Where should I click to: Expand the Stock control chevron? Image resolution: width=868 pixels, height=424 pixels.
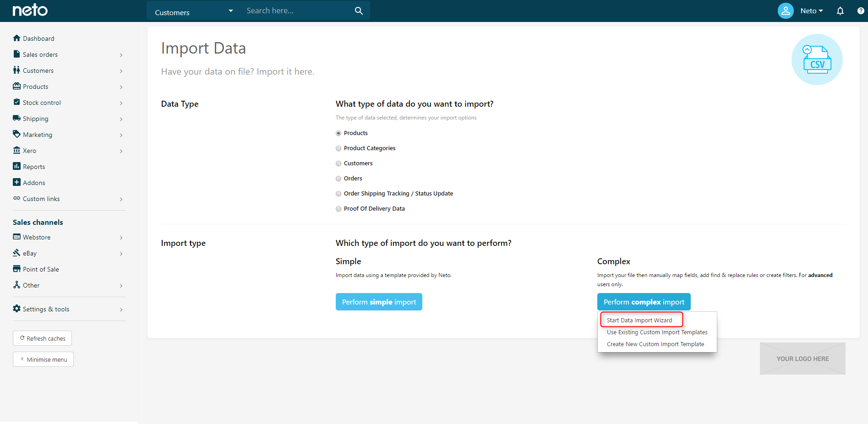tap(121, 103)
